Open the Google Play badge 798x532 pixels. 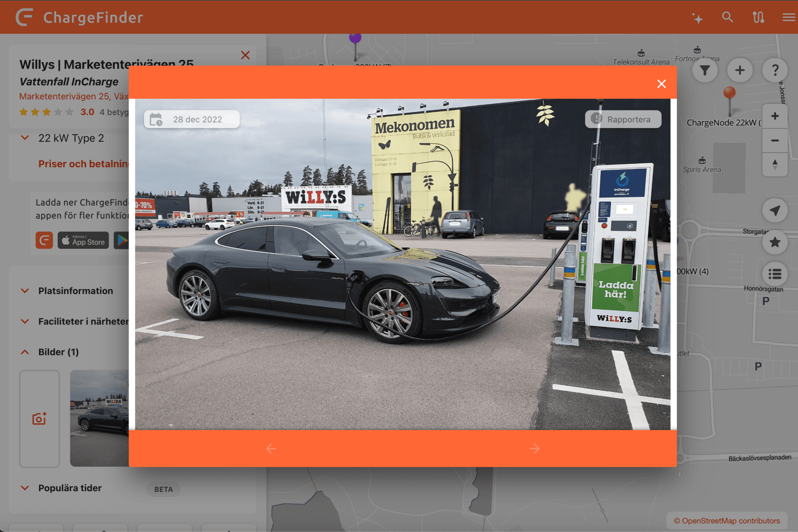121,240
